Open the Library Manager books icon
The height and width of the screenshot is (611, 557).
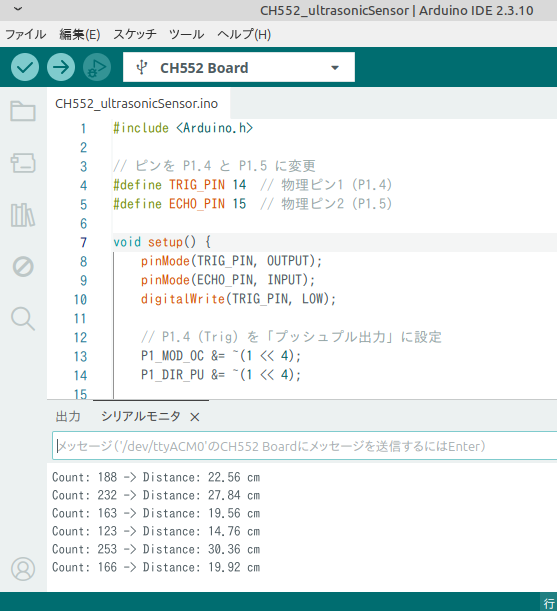pos(23,215)
